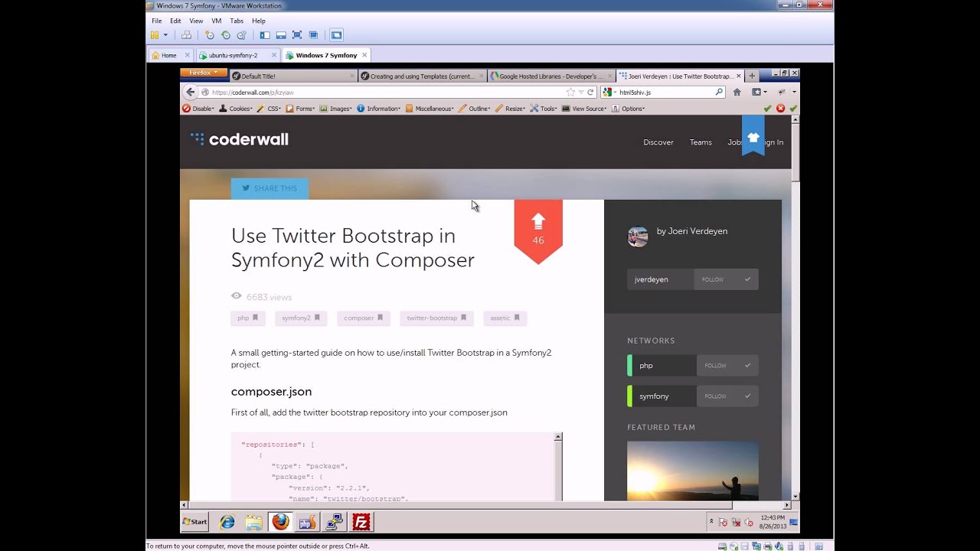This screenshot has width=980, height=551.
Task: Open the VMware VM menu
Action: (x=217, y=21)
